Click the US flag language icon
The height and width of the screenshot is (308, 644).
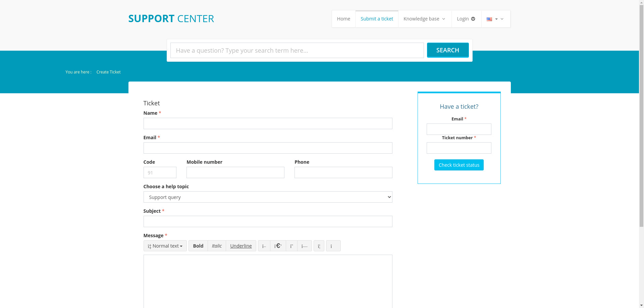(x=489, y=19)
